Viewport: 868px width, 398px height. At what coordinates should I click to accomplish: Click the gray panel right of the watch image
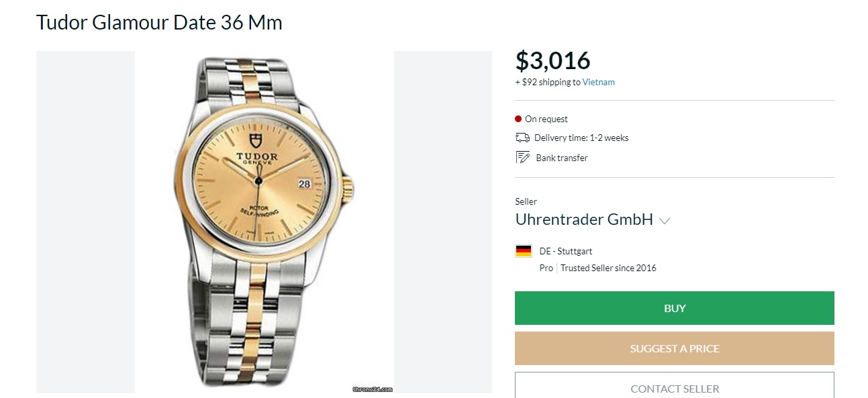coord(442,221)
